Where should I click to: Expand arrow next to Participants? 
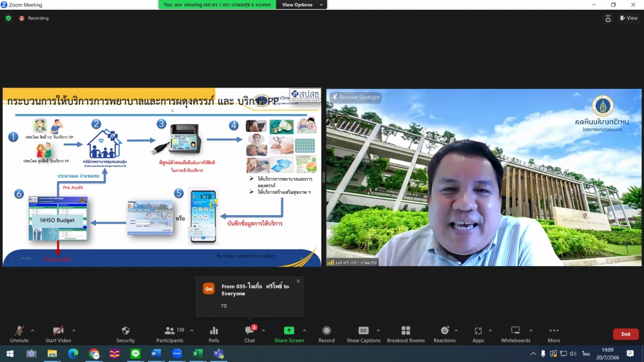(192, 330)
